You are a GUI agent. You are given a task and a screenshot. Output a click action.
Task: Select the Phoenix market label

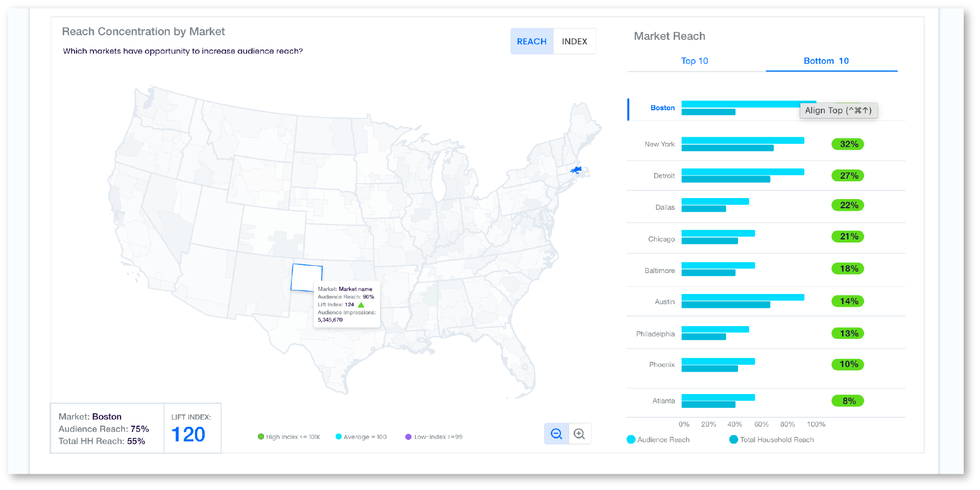click(x=662, y=364)
